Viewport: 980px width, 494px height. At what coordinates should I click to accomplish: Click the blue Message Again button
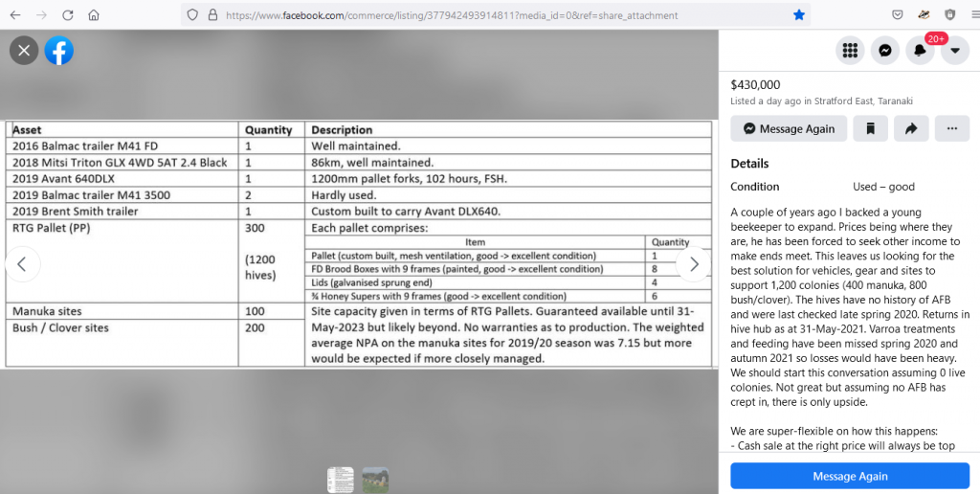tap(850, 476)
